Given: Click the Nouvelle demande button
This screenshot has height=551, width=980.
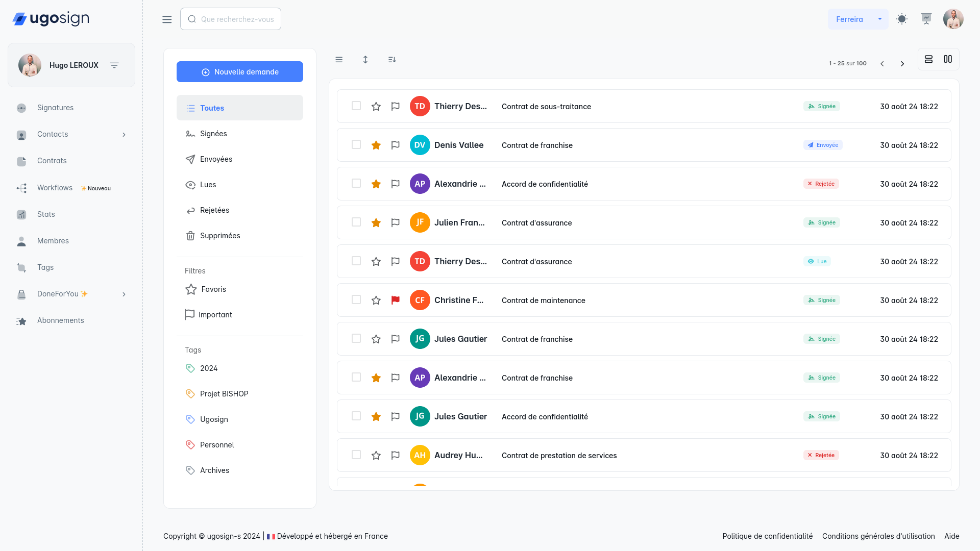Looking at the screenshot, I should click(x=240, y=72).
